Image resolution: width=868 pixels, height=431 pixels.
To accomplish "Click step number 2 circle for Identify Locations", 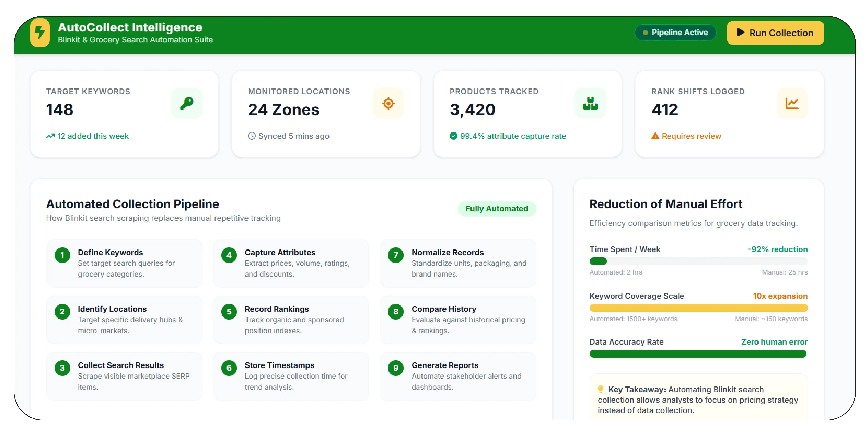I will 62,312.
